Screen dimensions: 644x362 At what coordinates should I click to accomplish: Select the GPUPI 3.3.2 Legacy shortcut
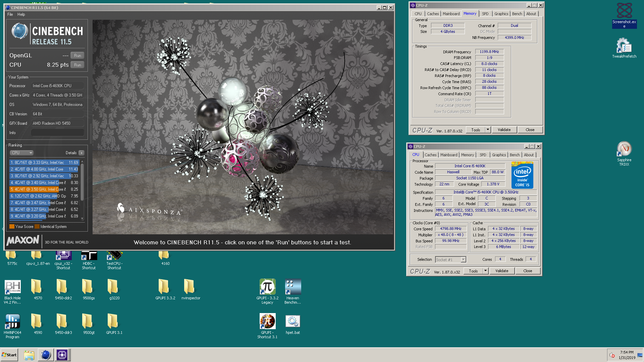point(267,291)
